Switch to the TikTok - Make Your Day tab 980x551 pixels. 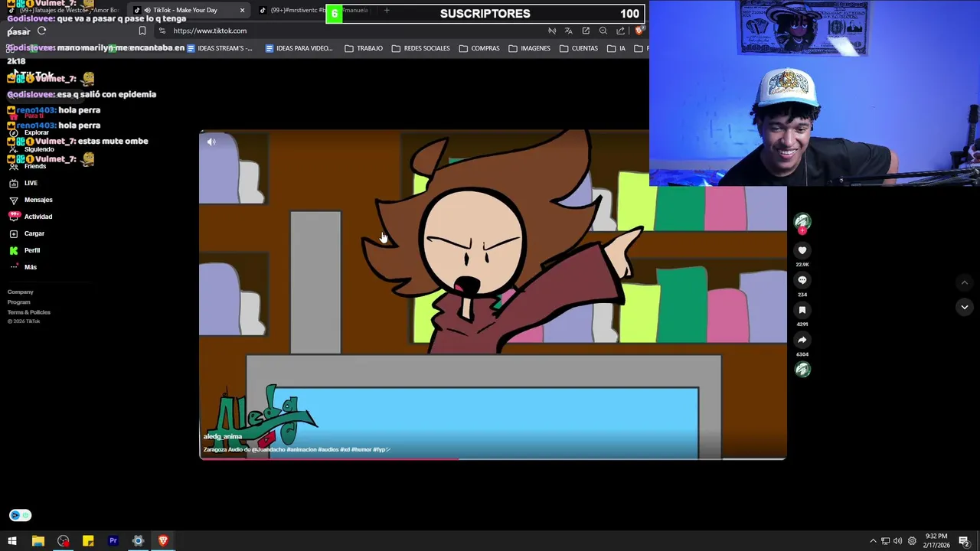click(x=189, y=10)
